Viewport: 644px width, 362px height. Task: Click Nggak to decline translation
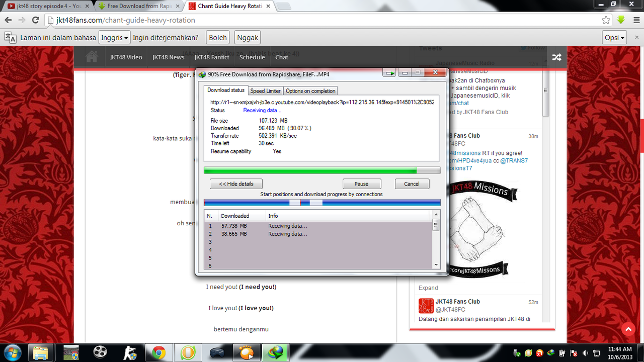tap(247, 37)
